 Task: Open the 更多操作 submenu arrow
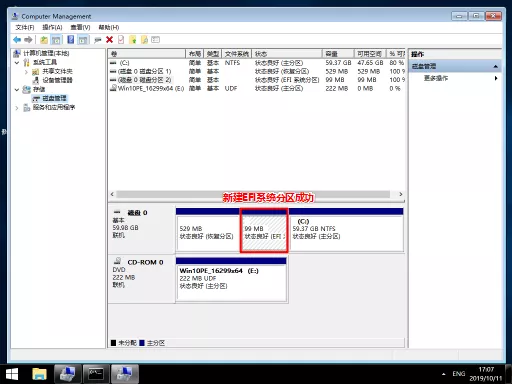click(496, 78)
